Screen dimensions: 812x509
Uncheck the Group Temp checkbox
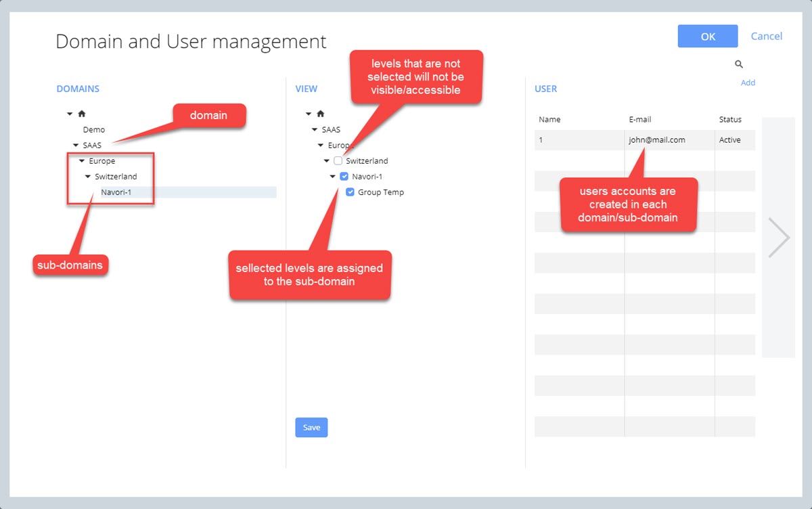(350, 192)
